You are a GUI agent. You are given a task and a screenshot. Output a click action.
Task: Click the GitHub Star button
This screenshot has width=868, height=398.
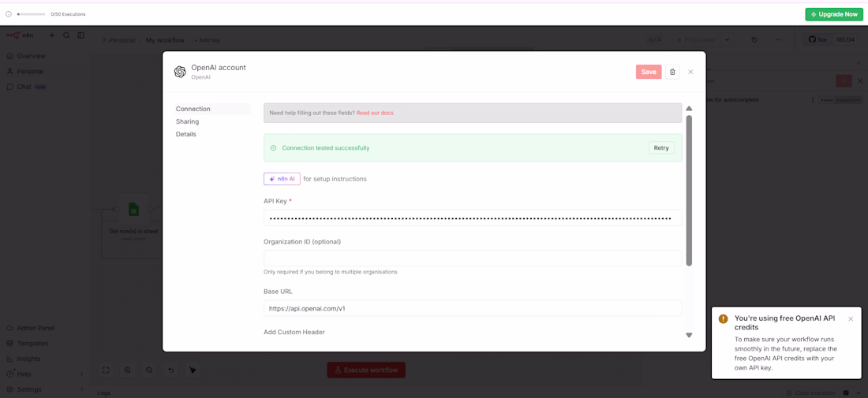point(818,39)
